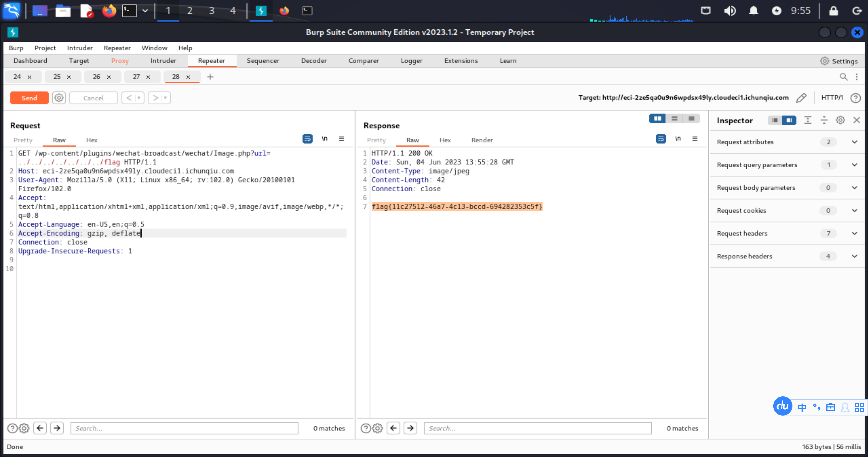This screenshot has height=457, width=868.
Task: Open the Burp menu
Action: coord(16,48)
